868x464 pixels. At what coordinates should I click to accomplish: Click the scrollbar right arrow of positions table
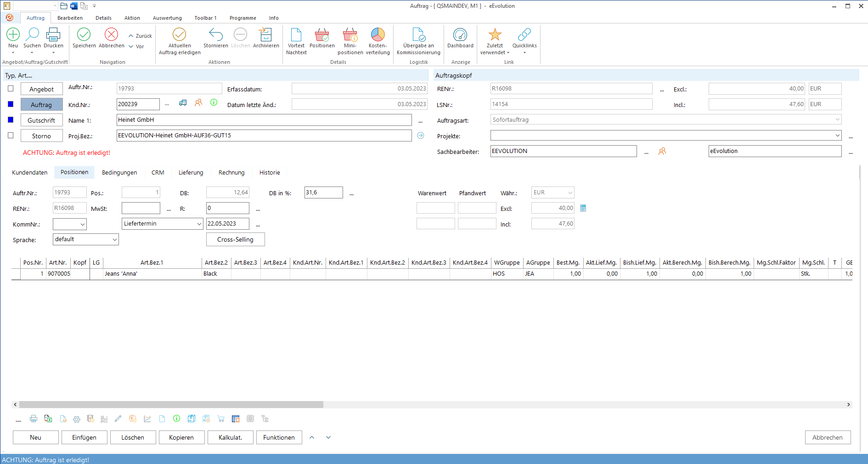tap(849, 405)
